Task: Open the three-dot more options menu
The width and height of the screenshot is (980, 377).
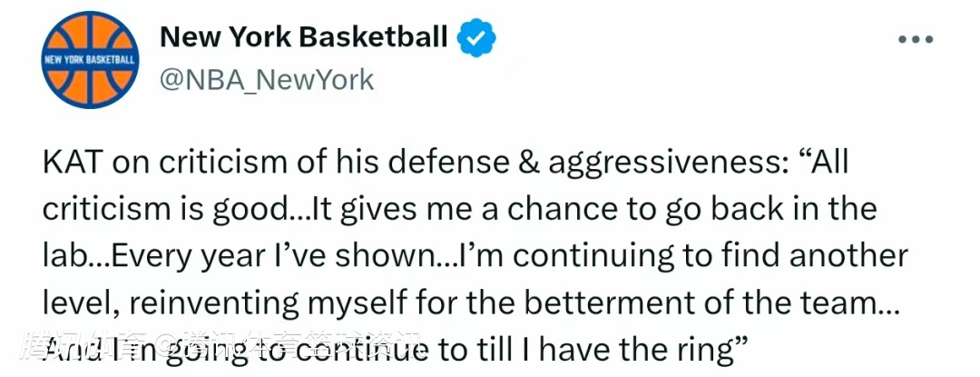Action: (x=916, y=39)
